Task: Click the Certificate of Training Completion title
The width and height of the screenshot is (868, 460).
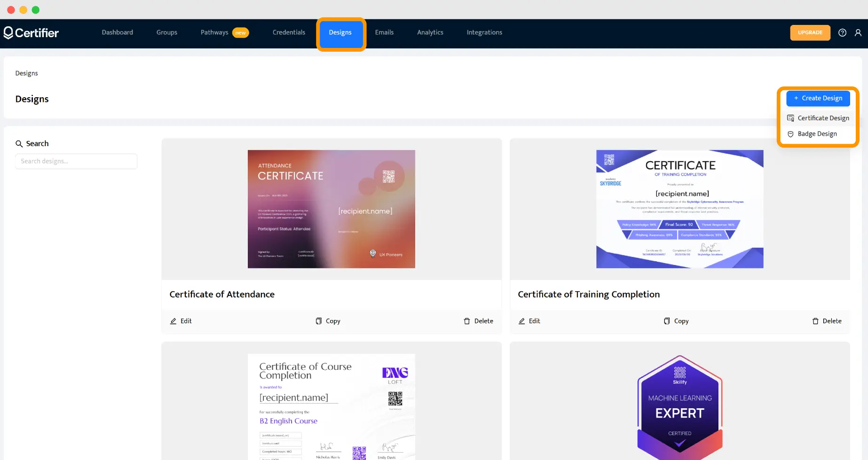Action: tap(589, 294)
